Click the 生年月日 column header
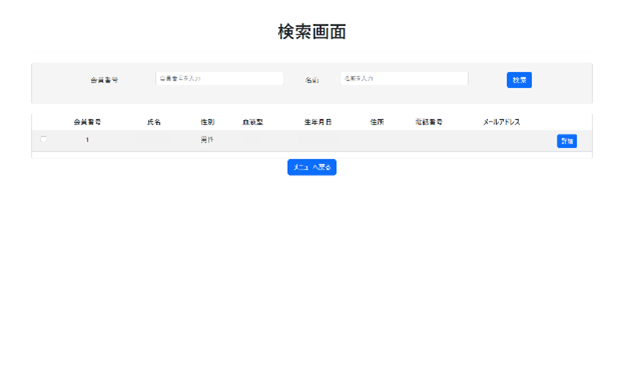 coord(318,122)
